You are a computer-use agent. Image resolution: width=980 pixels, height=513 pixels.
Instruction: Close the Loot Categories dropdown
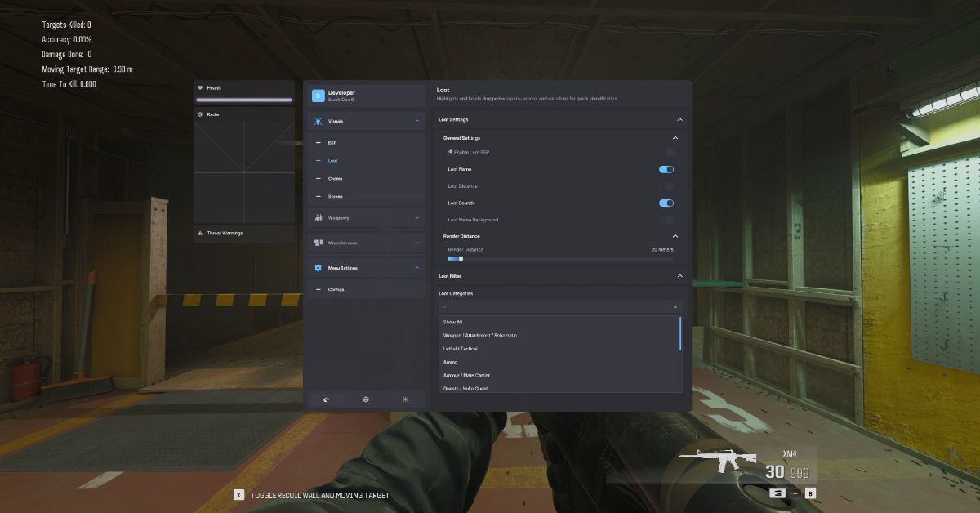[x=675, y=307]
